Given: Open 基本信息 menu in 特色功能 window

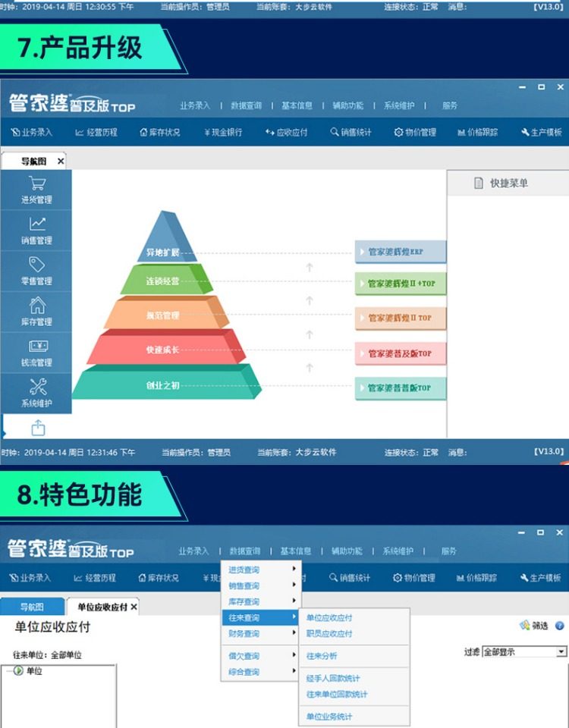Looking at the screenshot, I should tap(295, 551).
